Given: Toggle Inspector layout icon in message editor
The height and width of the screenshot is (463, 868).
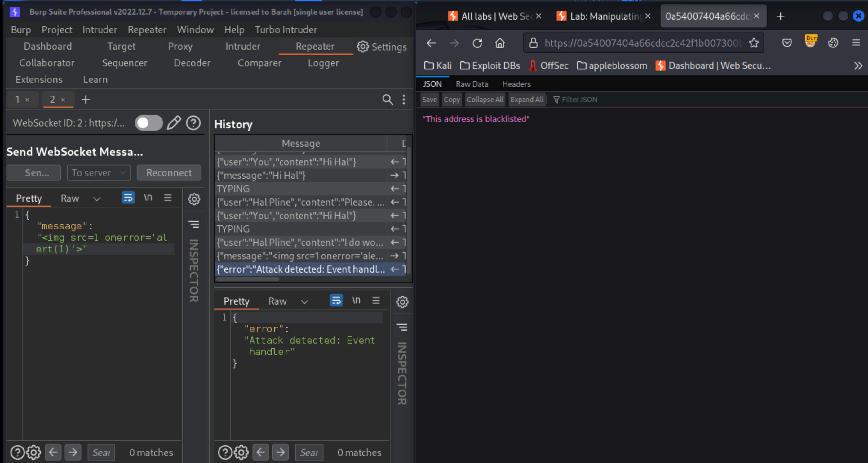Looking at the screenshot, I should (x=194, y=224).
